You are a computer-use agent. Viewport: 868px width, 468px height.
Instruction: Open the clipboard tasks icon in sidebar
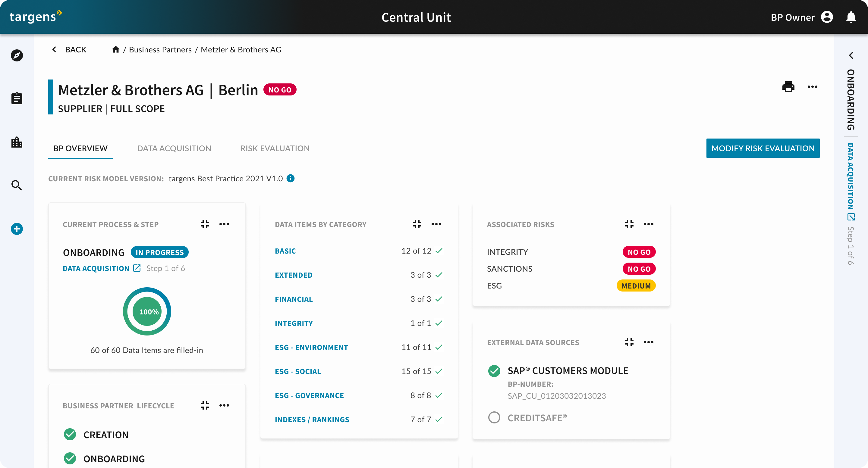click(x=17, y=98)
